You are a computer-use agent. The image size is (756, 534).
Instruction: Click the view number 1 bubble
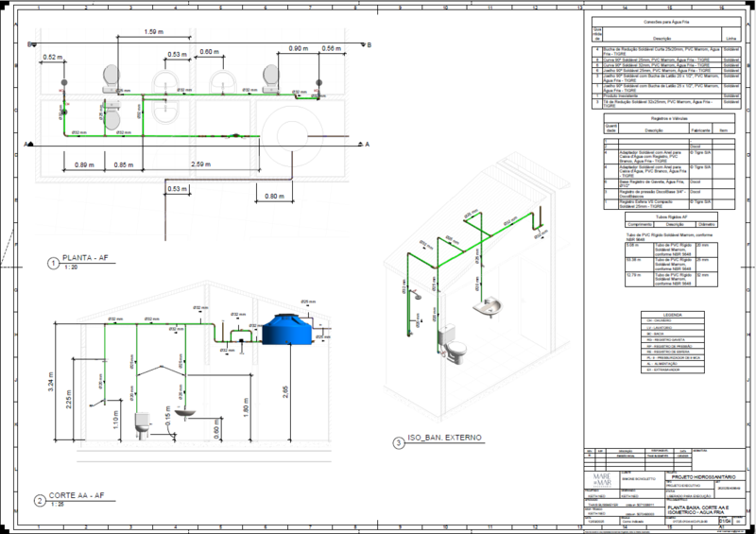click(x=53, y=264)
